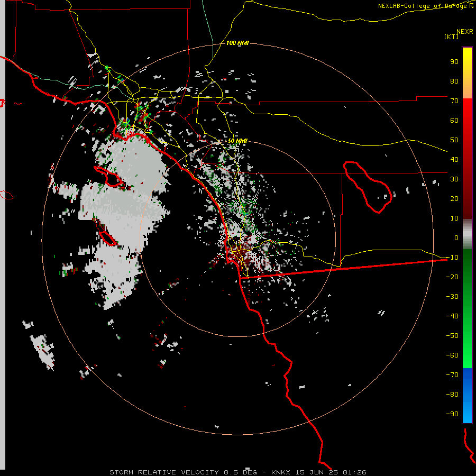Click the -90 value on the velocity scale

[x=452, y=414]
